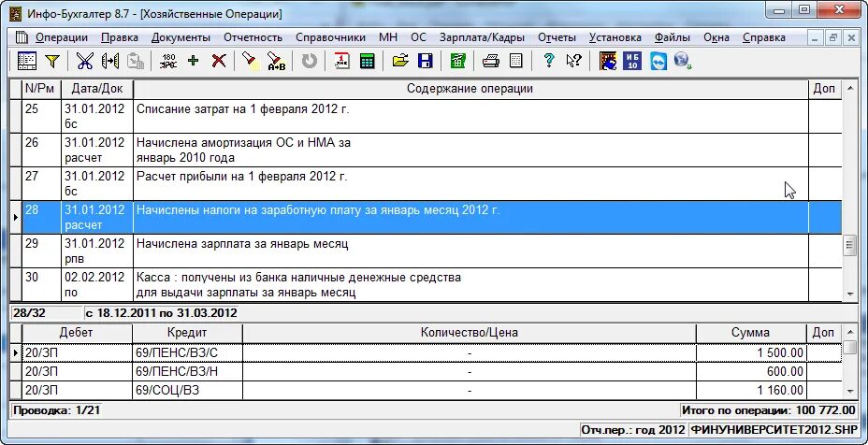The width and height of the screenshot is (868, 445).
Task: Open the Справка menu
Action: coord(764,37)
